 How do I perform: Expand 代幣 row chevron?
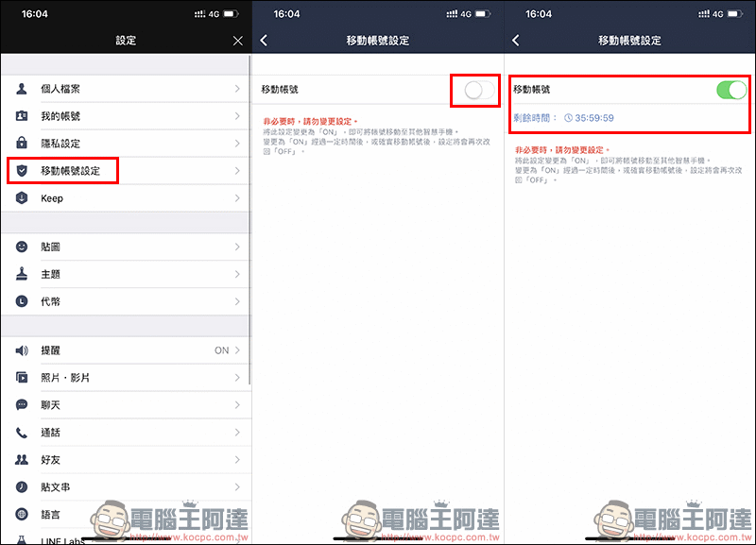[x=237, y=301]
